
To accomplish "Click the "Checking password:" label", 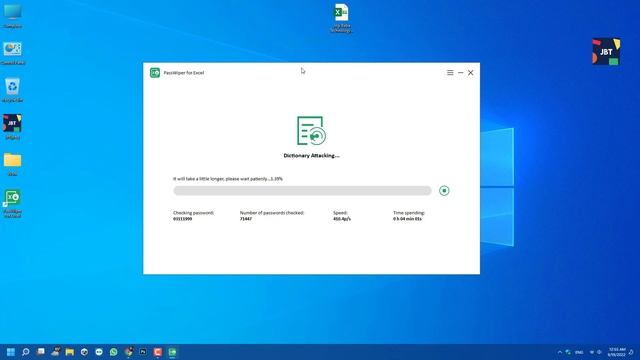I will [193, 213].
